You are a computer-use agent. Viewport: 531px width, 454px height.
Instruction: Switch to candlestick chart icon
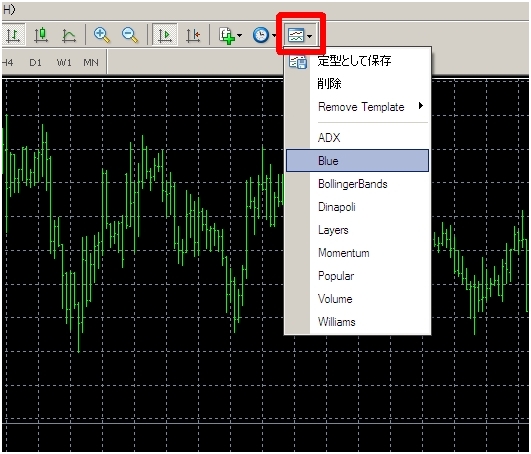tap(41, 35)
